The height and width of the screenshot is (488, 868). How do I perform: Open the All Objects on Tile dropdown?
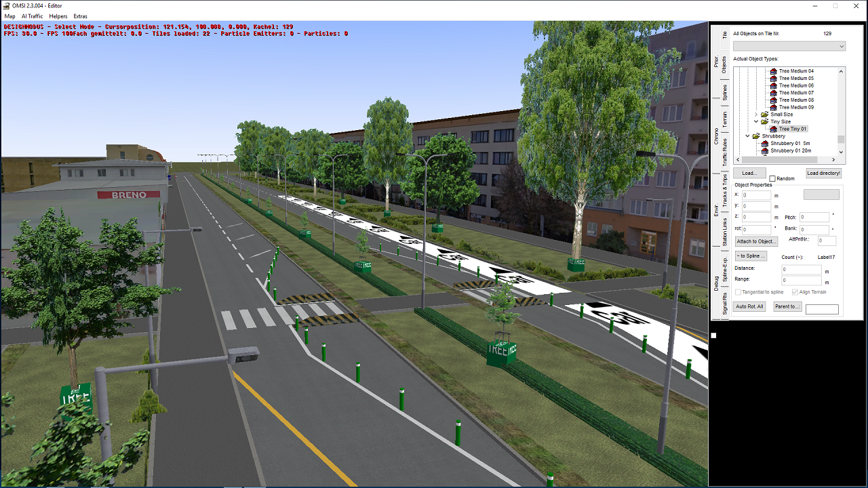pos(789,46)
